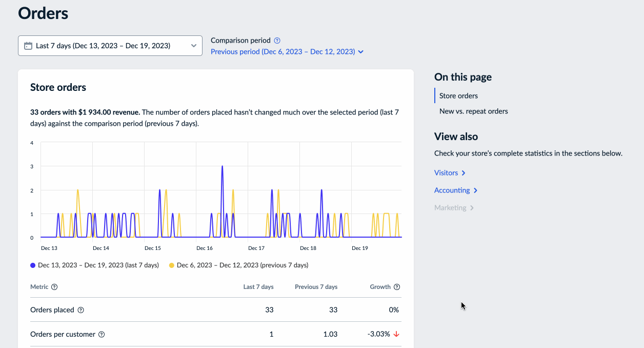This screenshot has height=348, width=644.
Task: Click the chevron icon next to Visitors
Action: point(464,172)
